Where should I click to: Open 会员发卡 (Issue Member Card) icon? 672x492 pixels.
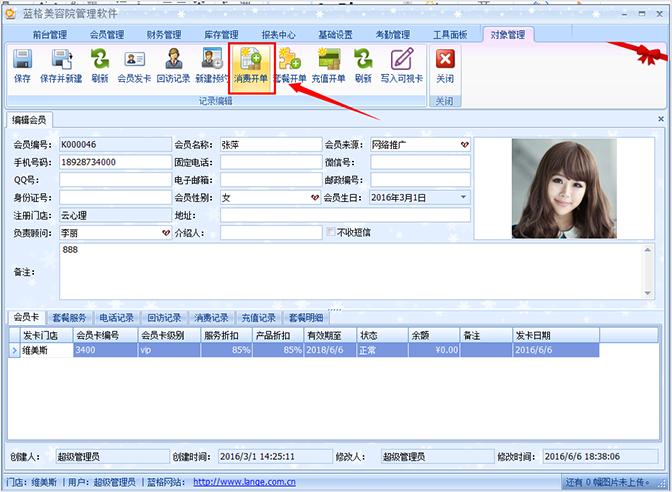click(133, 66)
